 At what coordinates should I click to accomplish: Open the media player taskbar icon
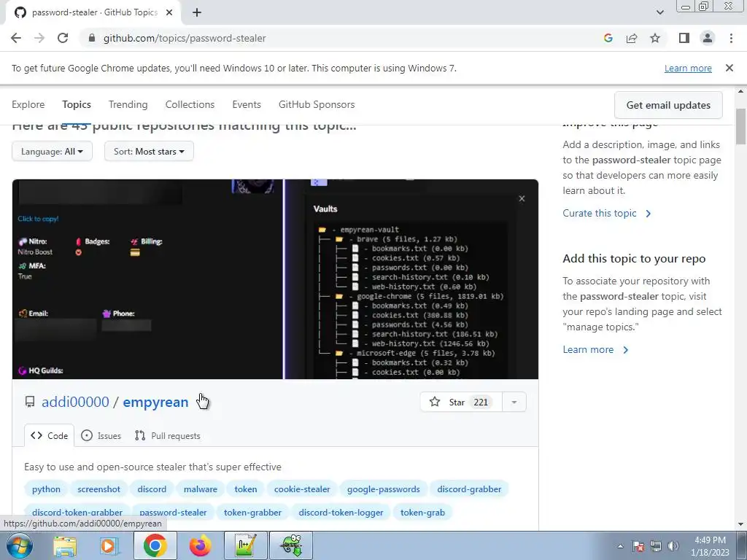click(x=109, y=545)
